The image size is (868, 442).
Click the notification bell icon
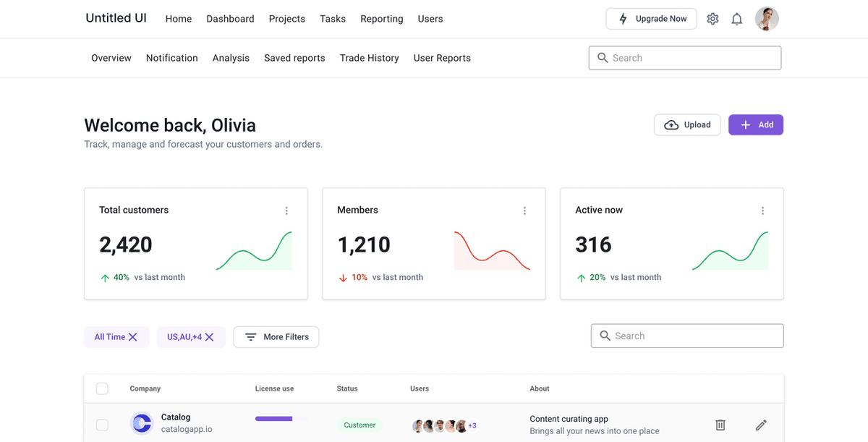[736, 19]
